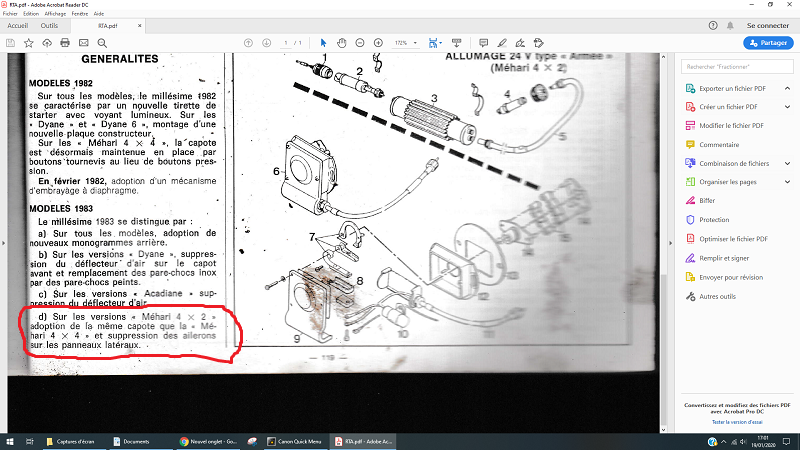800x450 pixels.
Task: Zoom out with the minus icon
Action: [360, 43]
